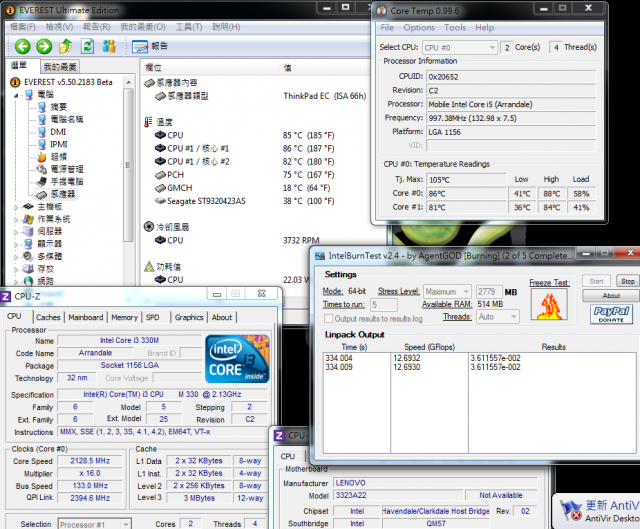The image size is (640, 529).
Task: Open EVEREST tools menu (T)
Action: [189, 27]
